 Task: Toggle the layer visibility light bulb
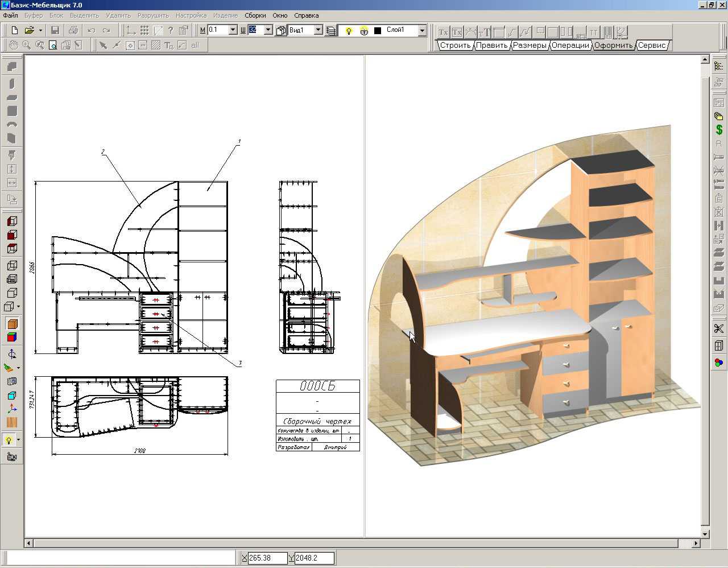349,31
